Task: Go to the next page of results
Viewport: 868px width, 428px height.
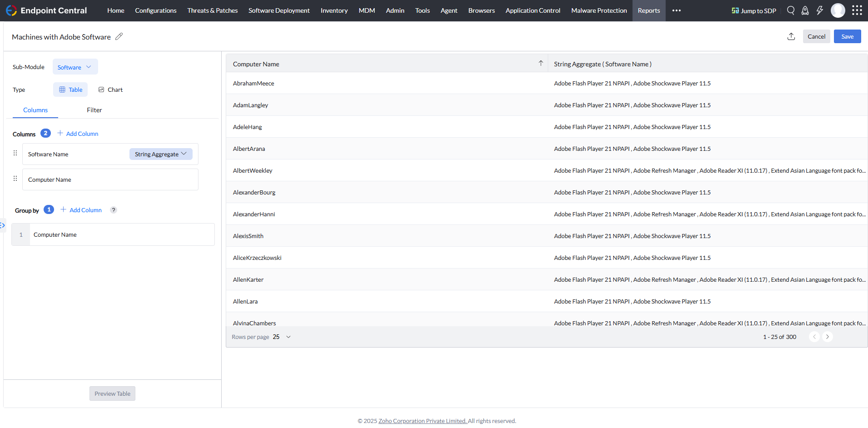Action: tap(827, 337)
